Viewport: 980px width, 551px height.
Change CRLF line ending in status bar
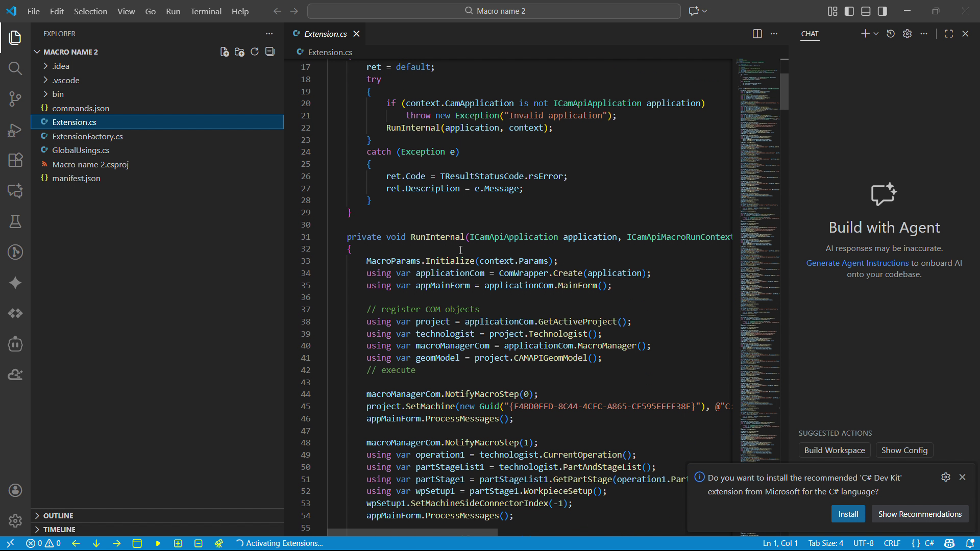coord(892,543)
